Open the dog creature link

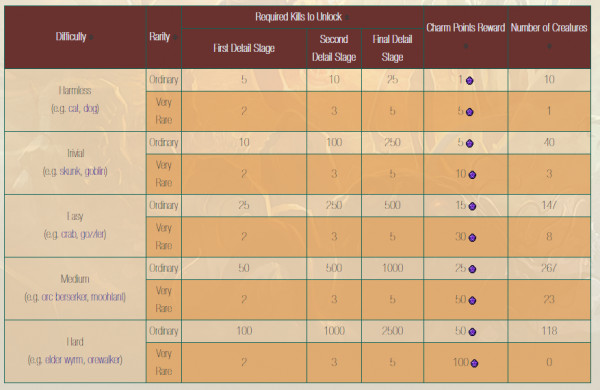[x=91, y=109]
